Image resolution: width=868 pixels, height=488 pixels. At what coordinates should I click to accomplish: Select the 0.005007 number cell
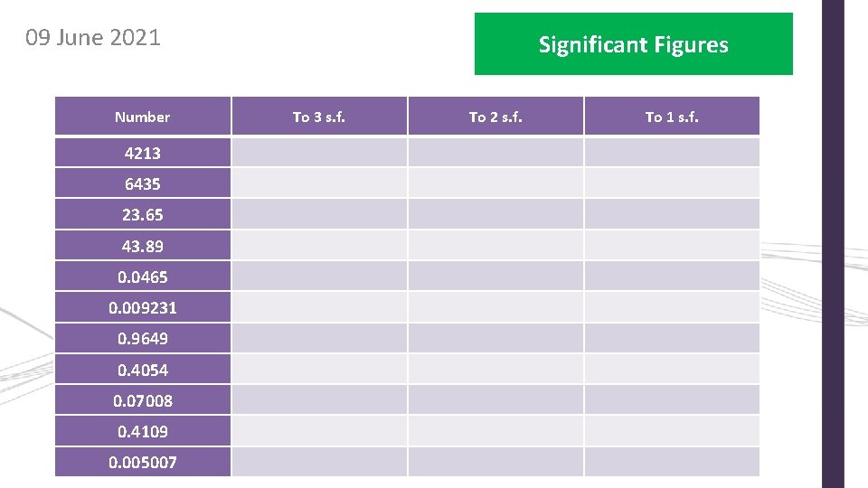tap(142, 462)
